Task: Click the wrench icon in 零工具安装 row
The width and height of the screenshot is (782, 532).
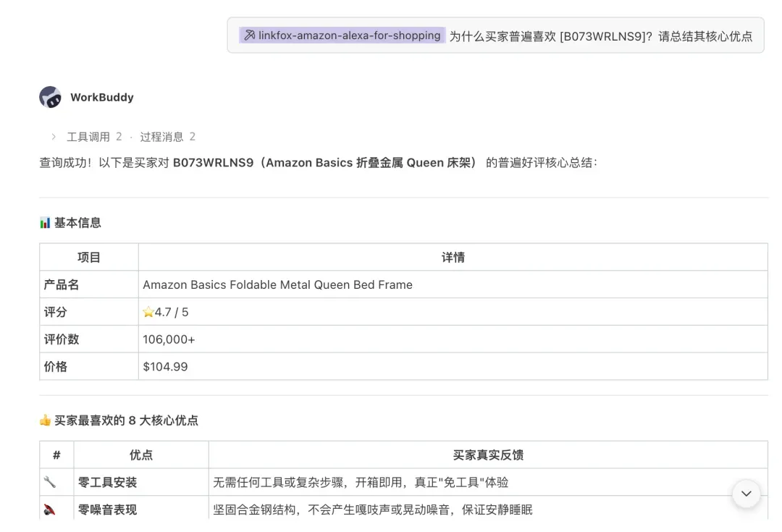Action: coord(50,482)
